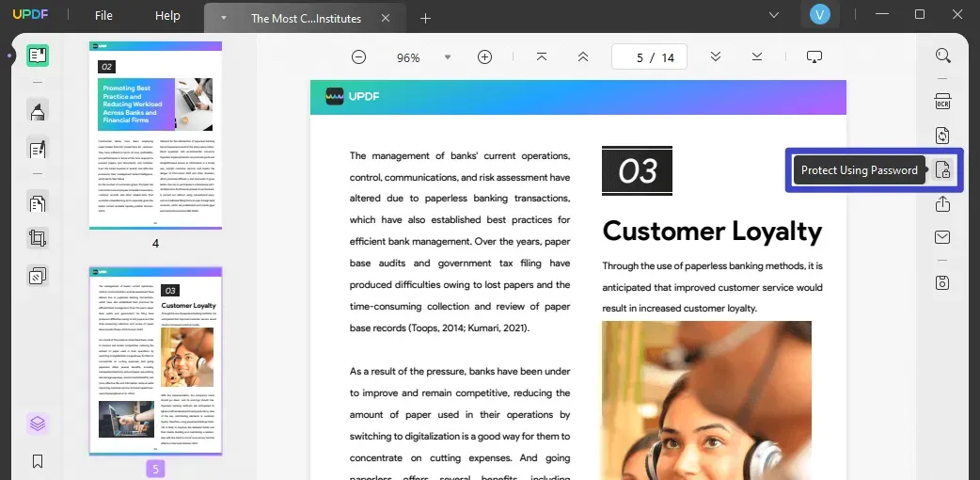Open the Edit PDF tool

tap(38, 149)
